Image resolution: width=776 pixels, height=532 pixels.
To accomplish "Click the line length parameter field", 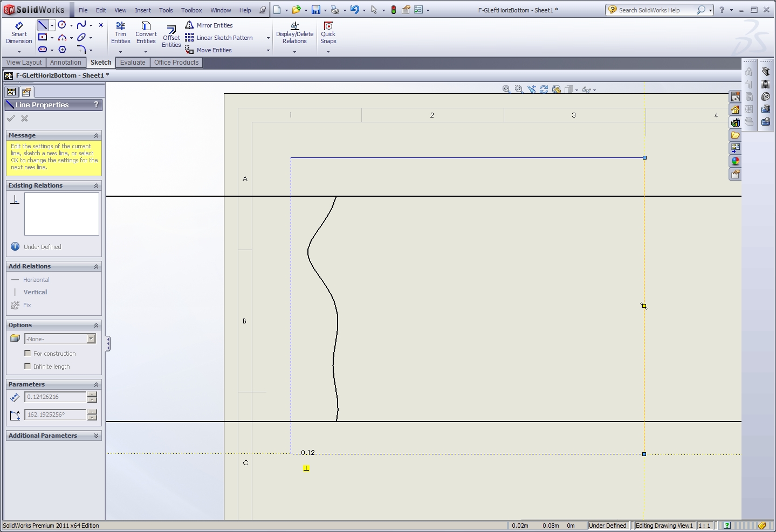I will pyautogui.click(x=55, y=397).
